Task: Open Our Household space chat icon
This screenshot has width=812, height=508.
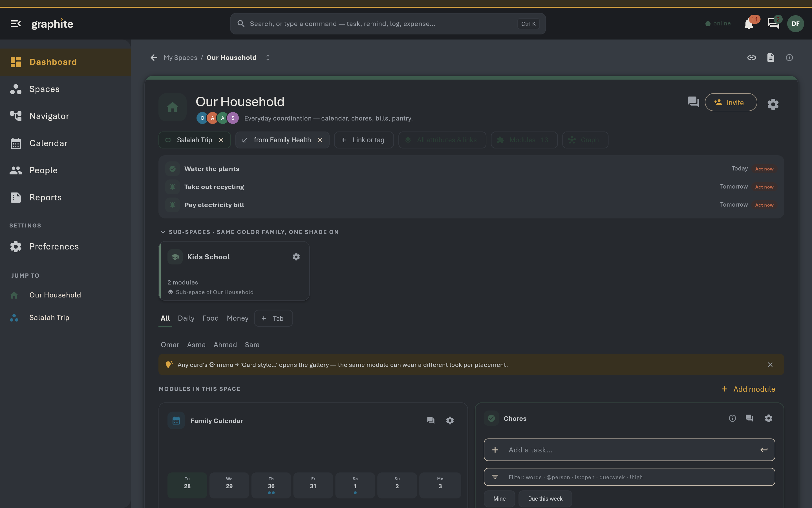Action: (x=693, y=102)
